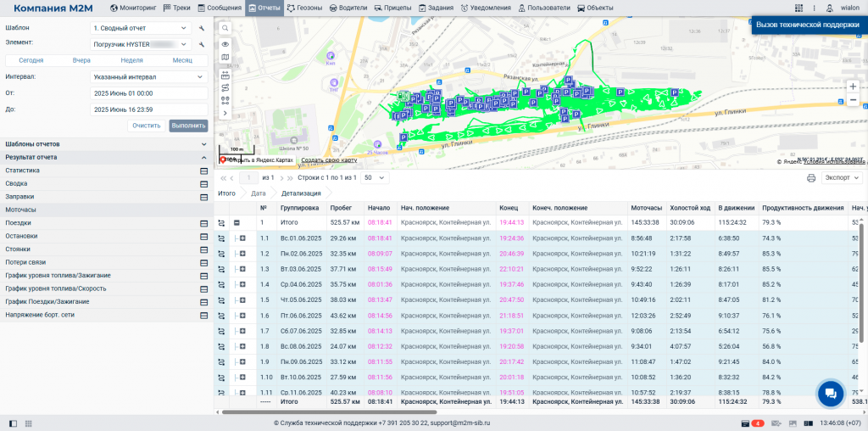Open the Уведомления tab
868x431 pixels.
(x=487, y=8)
